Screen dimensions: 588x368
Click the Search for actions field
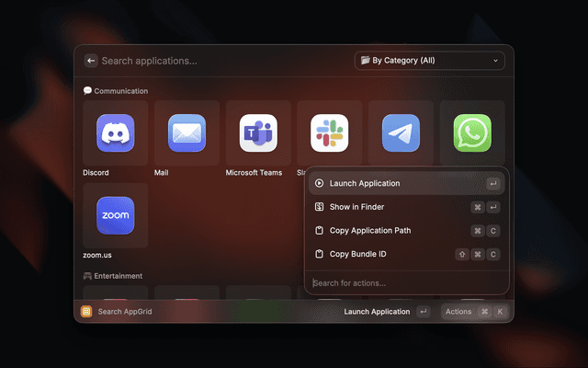[x=404, y=282]
